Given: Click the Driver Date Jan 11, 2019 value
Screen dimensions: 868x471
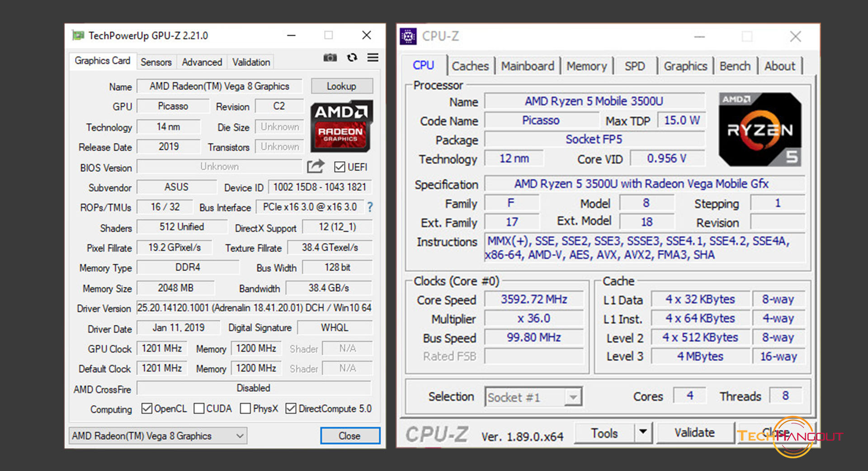Looking at the screenshot, I should click(x=179, y=328).
